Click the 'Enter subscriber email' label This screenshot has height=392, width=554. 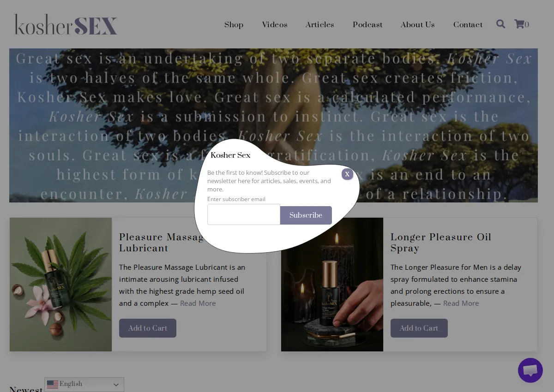(236, 199)
